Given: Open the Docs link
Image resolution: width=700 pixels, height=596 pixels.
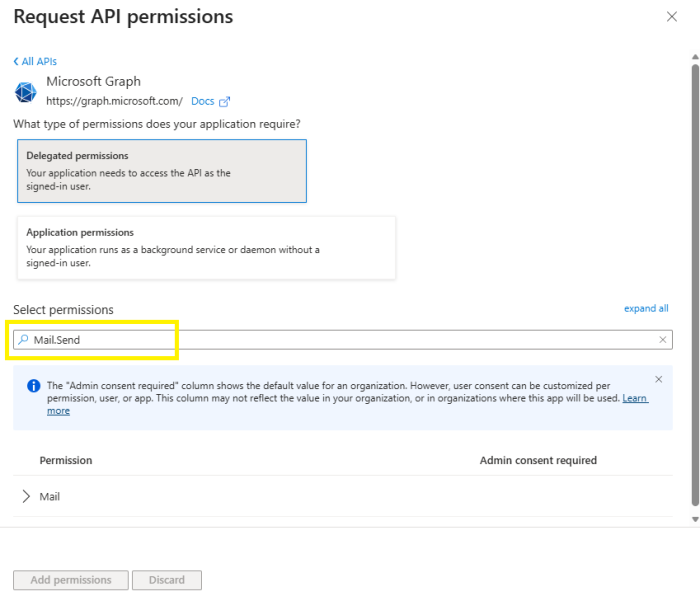Looking at the screenshot, I should click(202, 101).
